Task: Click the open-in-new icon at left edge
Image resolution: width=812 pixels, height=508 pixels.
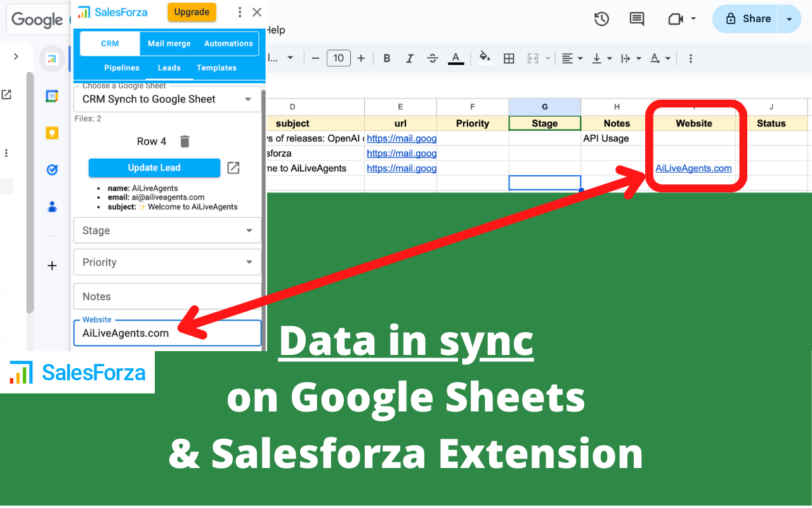Action: [6, 95]
